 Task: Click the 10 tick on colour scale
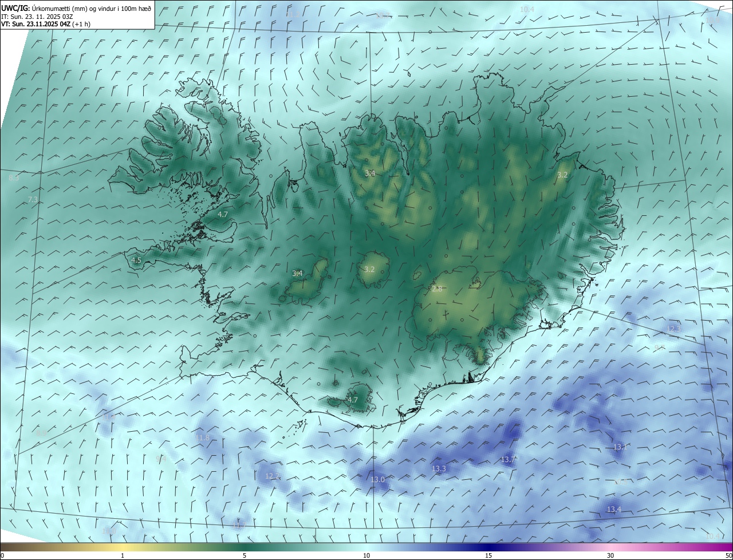[366, 555]
